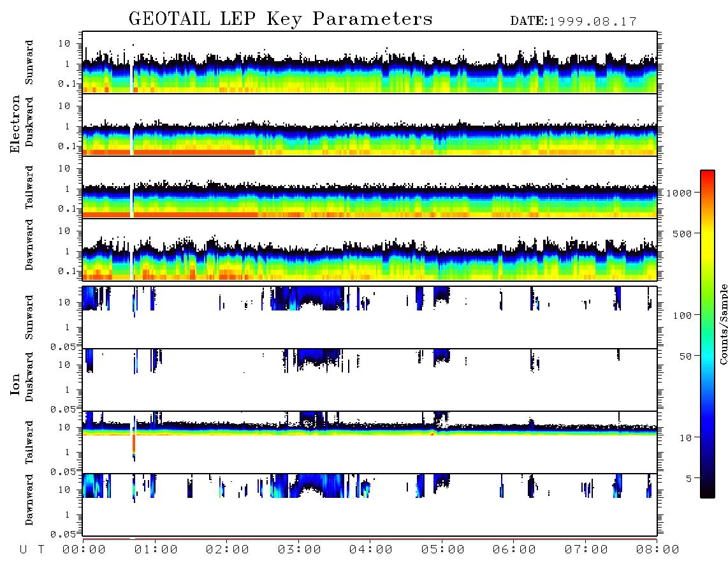The image size is (728, 561).
Task: Click the Ion Duskward burst near 05:00
Action: [x=442, y=356]
